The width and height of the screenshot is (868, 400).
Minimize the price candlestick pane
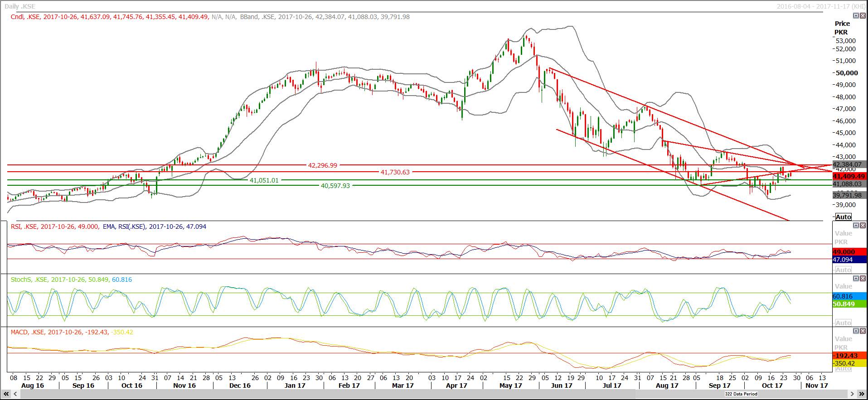click(856, 16)
